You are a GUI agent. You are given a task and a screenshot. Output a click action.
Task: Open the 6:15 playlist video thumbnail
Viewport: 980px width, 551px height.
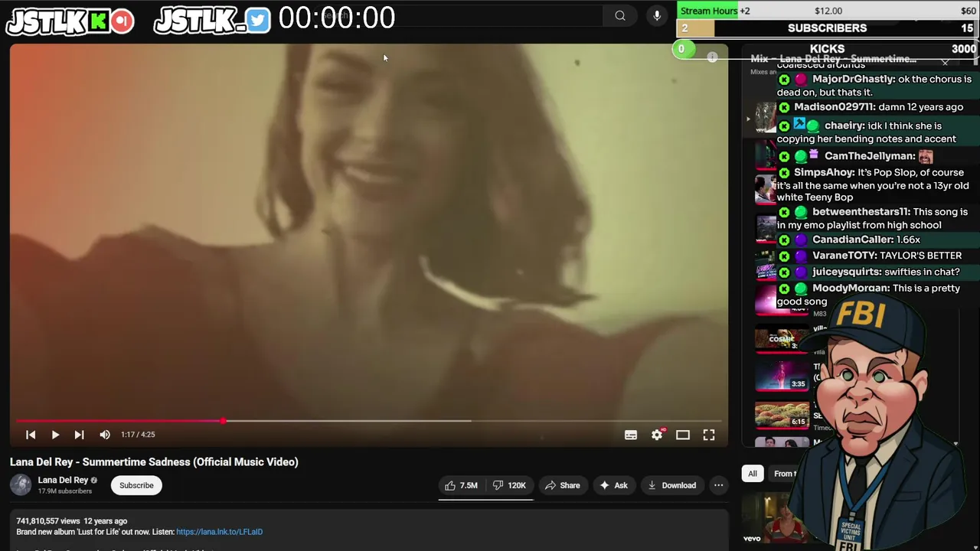782,414
